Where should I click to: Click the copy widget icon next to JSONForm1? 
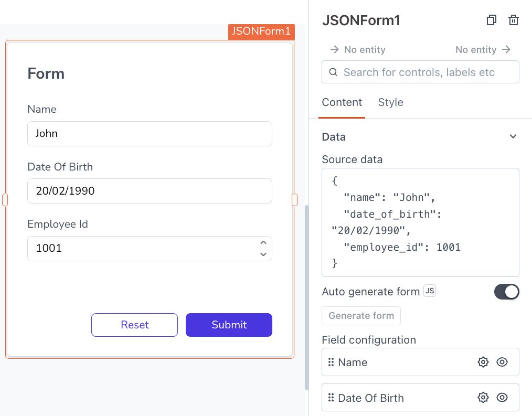click(491, 20)
